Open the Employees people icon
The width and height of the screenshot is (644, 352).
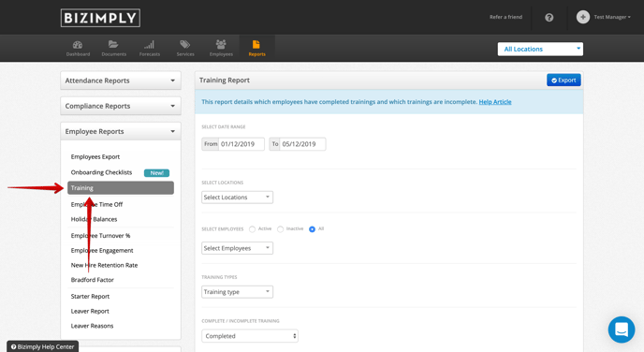point(221,44)
